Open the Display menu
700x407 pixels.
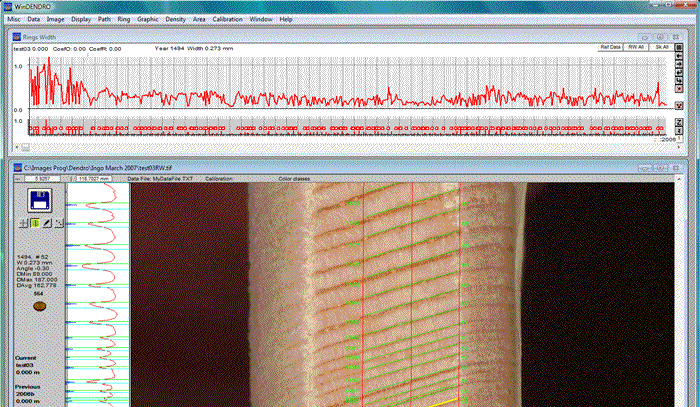[x=81, y=19]
